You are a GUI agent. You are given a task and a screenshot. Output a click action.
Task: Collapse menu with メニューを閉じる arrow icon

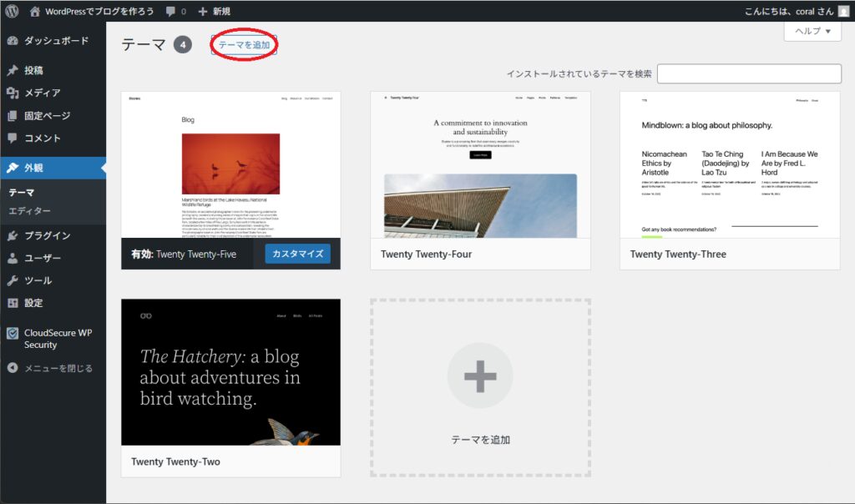pyautogui.click(x=13, y=368)
